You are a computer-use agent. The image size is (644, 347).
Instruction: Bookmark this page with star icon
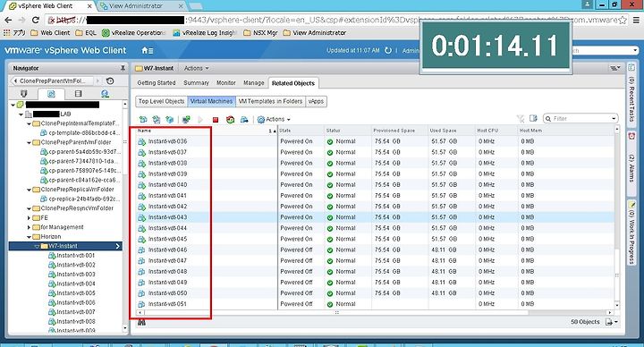tap(623, 20)
